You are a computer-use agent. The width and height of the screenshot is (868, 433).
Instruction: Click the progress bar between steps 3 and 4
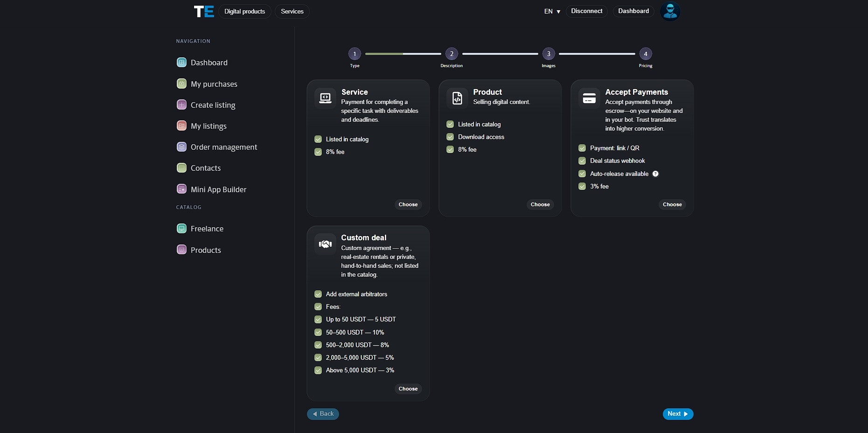[x=597, y=54]
